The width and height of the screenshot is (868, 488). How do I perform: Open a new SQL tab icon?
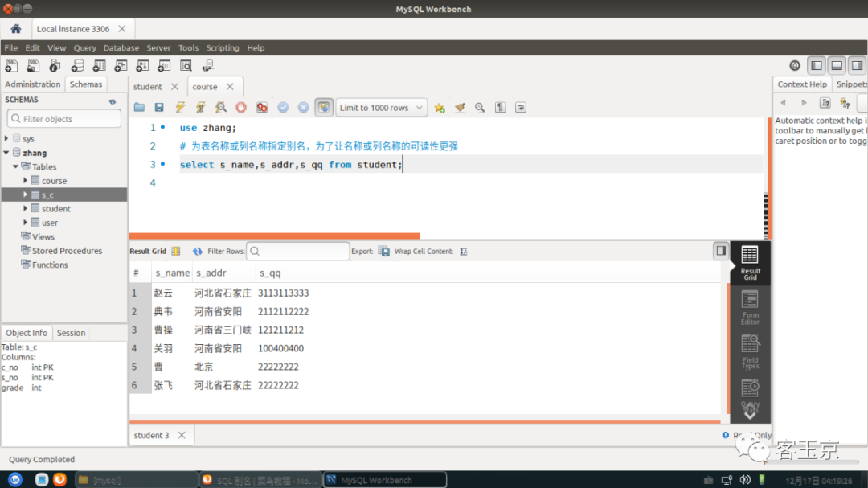click(11, 66)
